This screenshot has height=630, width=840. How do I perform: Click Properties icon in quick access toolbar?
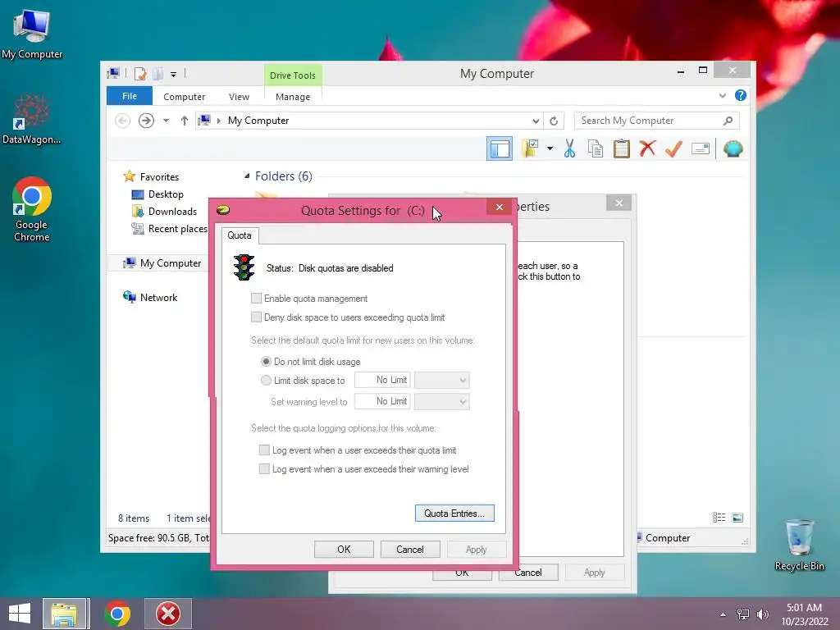pyautogui.click(x=139, y=73)
